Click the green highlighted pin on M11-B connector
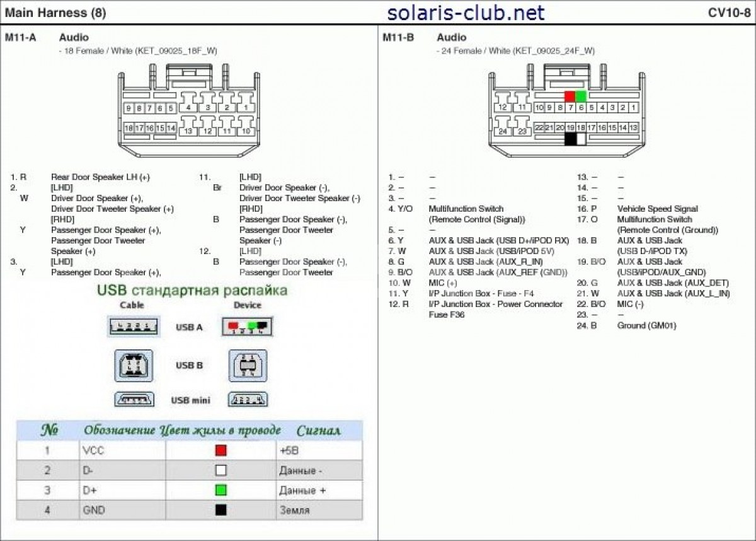Screen dimensions: 756x541 pyautogui.click(x=581, y=96)
